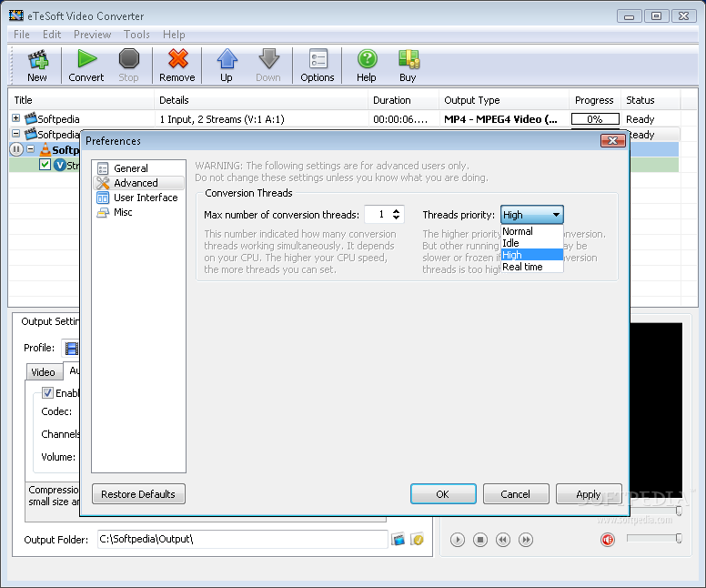Click the VLC cone icon in task list
Image resolution: width=706 pixels, height=588 pixels.
coord(45,149)
